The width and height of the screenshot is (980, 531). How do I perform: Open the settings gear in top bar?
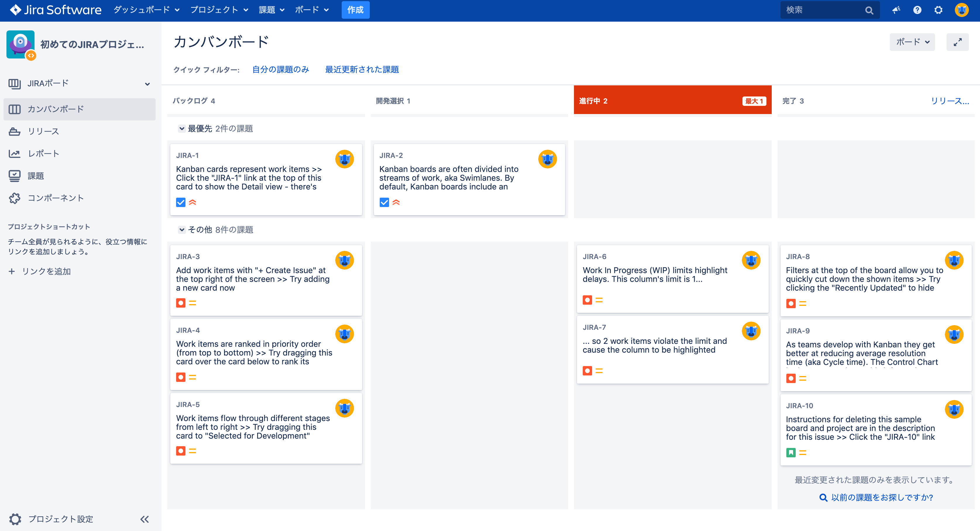tap(938, 10)
